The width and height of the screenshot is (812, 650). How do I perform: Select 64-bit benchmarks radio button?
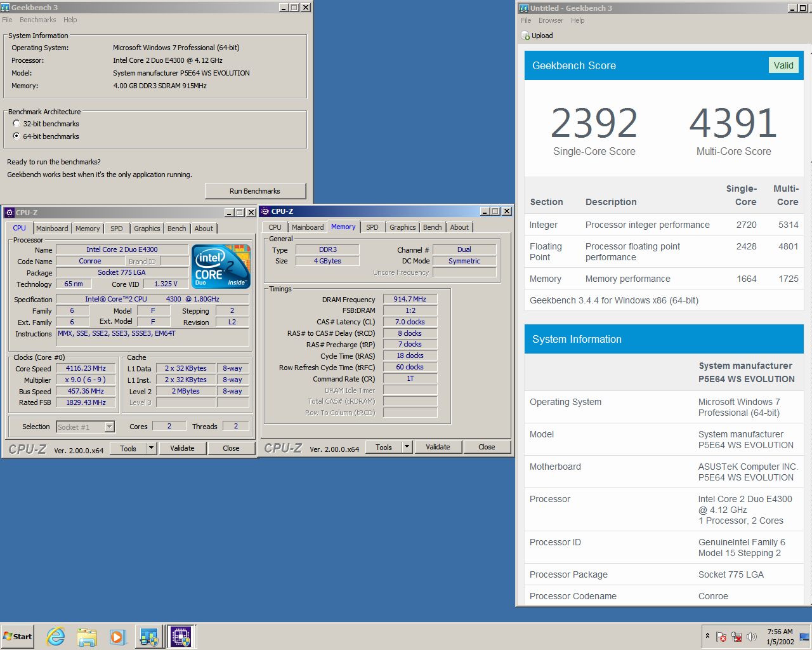pos(16,136)
